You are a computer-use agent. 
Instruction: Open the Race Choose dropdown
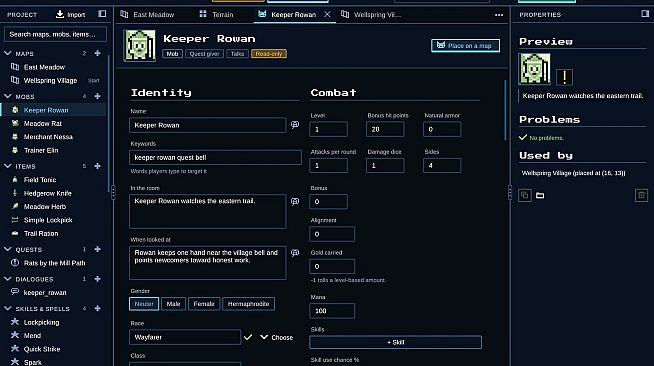click(x=277, y=337)
